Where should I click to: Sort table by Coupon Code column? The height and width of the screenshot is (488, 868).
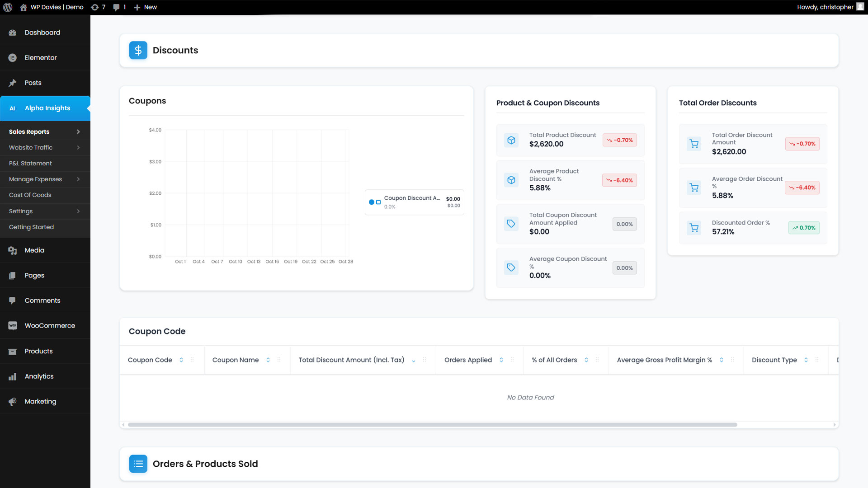click(x=181, y=360)
